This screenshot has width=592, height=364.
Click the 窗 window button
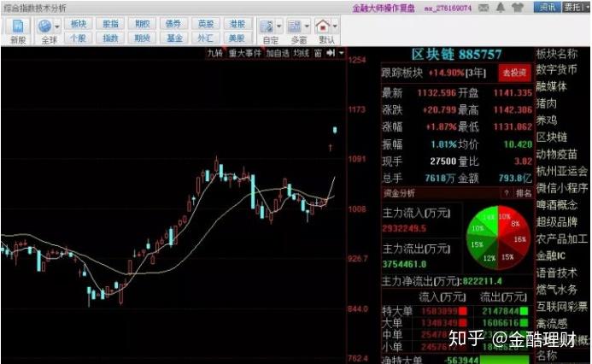point(318,53)
